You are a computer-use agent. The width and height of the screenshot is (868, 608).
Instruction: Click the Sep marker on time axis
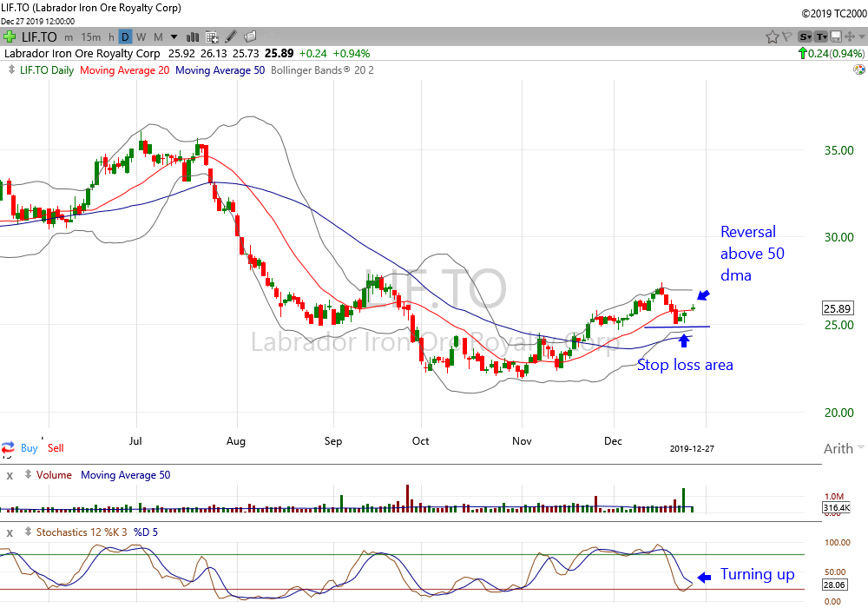(x=332, y=440)
